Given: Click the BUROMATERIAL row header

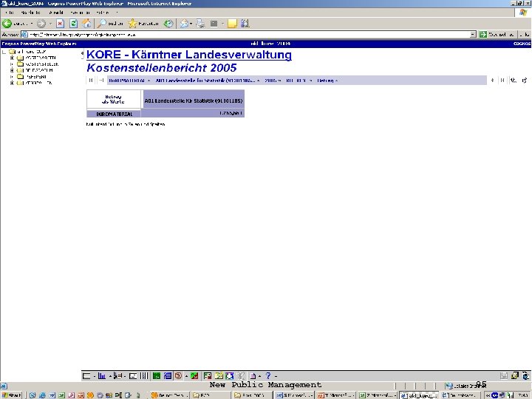Looking at the screenshot, I should point(115,114).
